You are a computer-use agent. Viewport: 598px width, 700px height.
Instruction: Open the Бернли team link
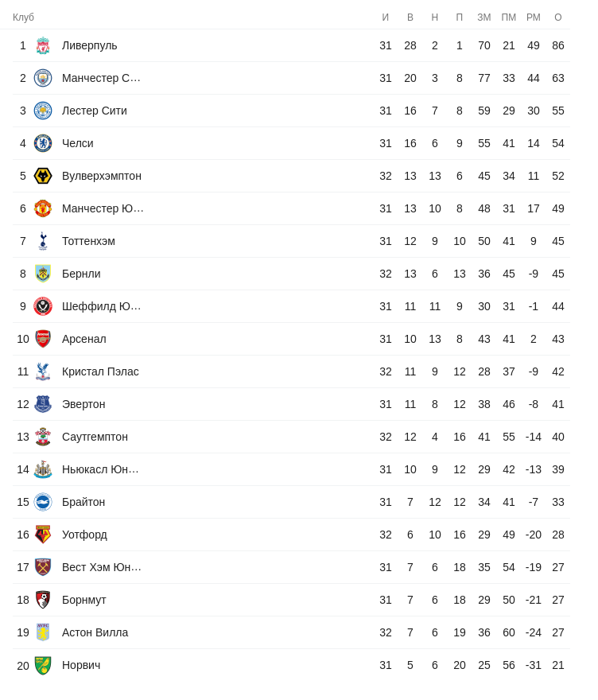81,274
